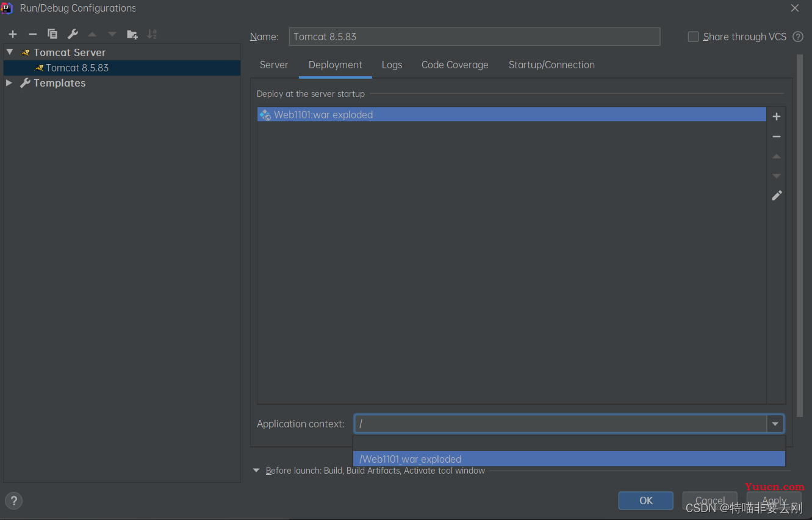The width and height of the screenshot is (812, 520).
Task: Open the Logs tab
Action: point(392,65)
